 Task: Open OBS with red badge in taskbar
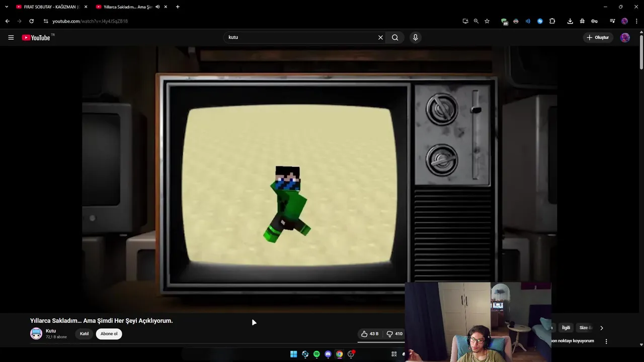351,354
